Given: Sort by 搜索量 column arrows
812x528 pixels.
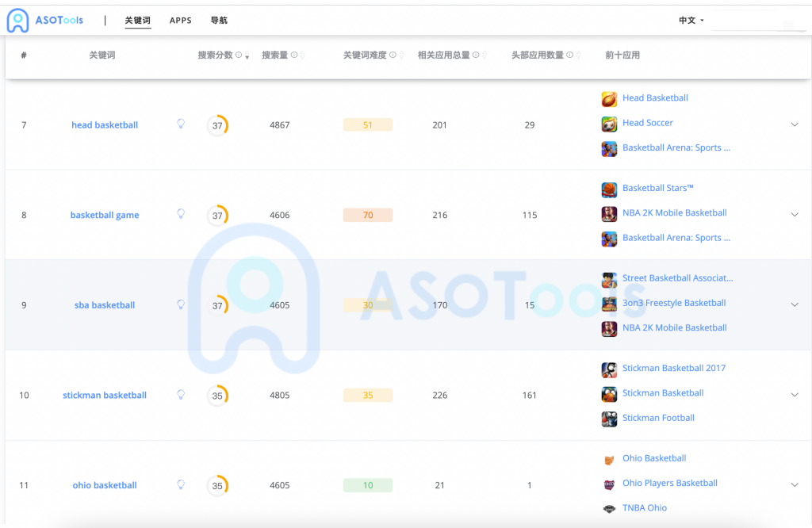Looking at the screenshot, I should coord(302,55).
